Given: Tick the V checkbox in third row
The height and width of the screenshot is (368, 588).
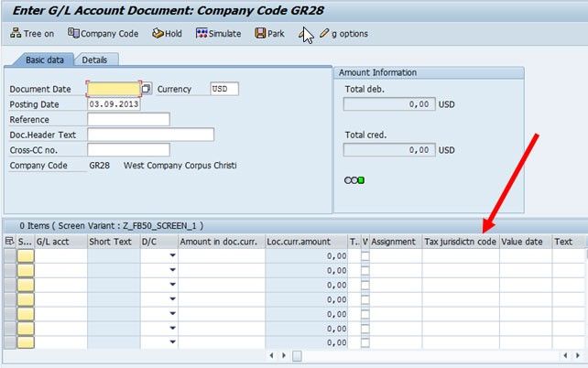Looking at the screenshot, I should tap(365, 286).
